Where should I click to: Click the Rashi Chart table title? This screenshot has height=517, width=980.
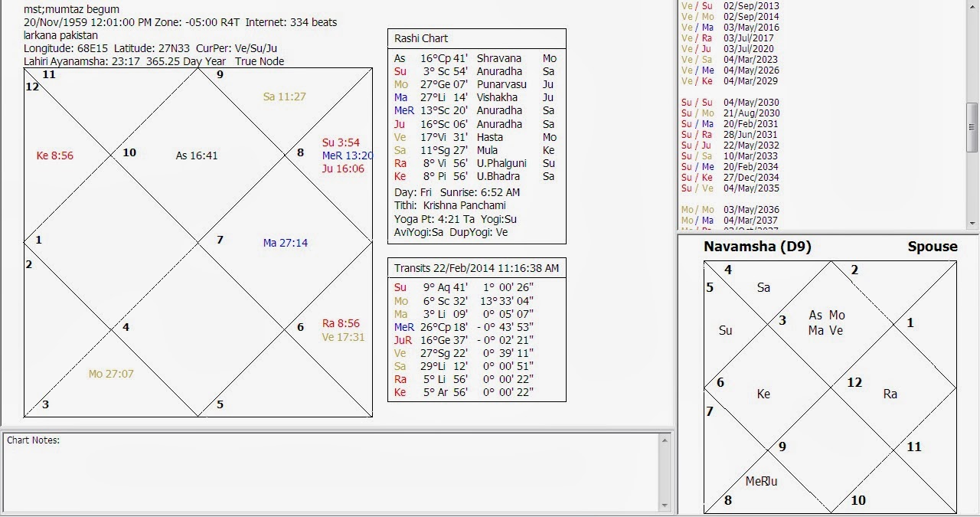point(421,38)
